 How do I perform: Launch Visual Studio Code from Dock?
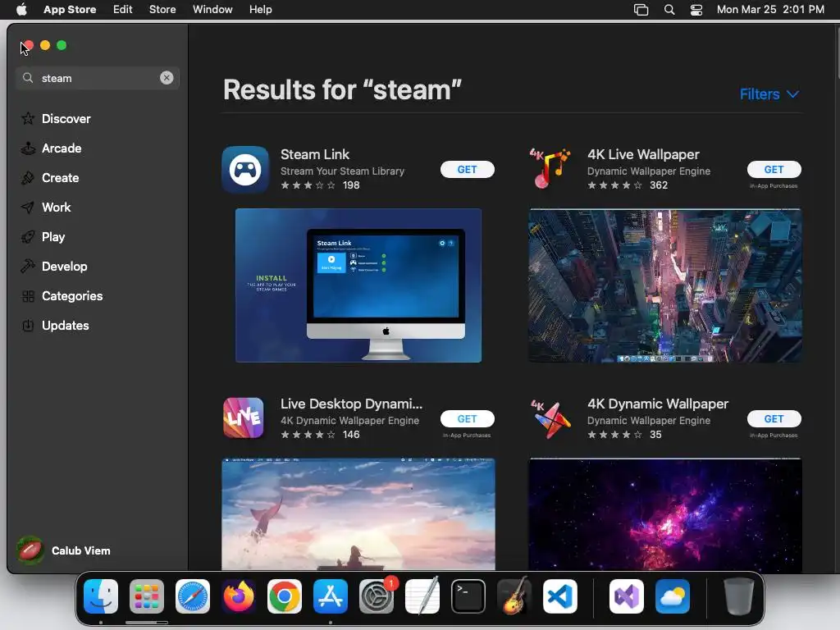pyautogui.click(x=560, y=596)
